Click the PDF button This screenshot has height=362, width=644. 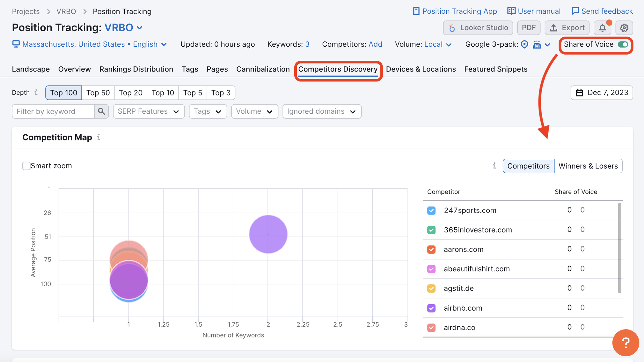529,28
